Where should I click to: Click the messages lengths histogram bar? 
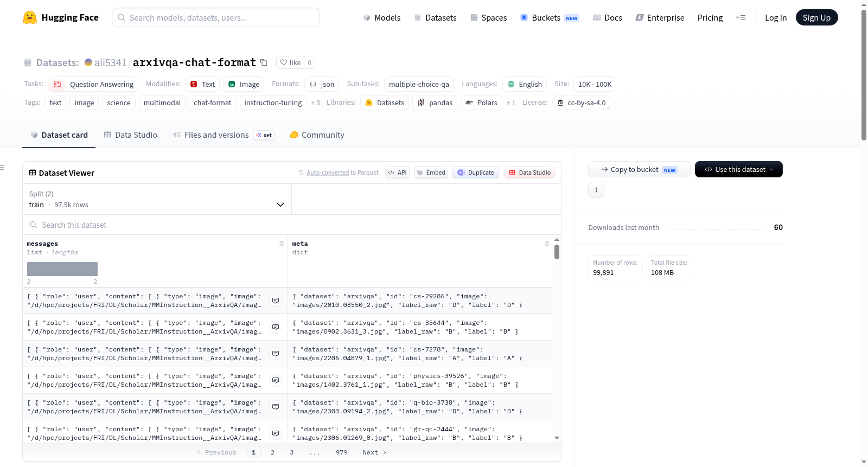(x=62, y=269)
